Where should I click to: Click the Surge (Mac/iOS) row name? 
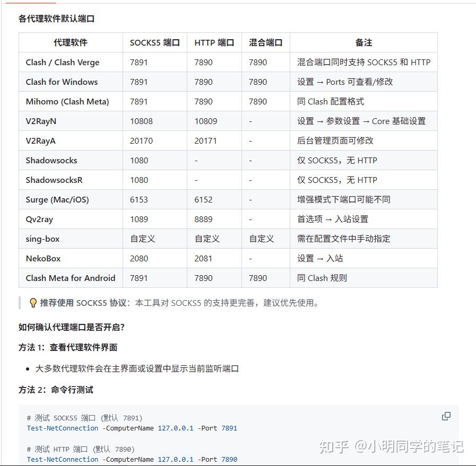tap(57, 199)
